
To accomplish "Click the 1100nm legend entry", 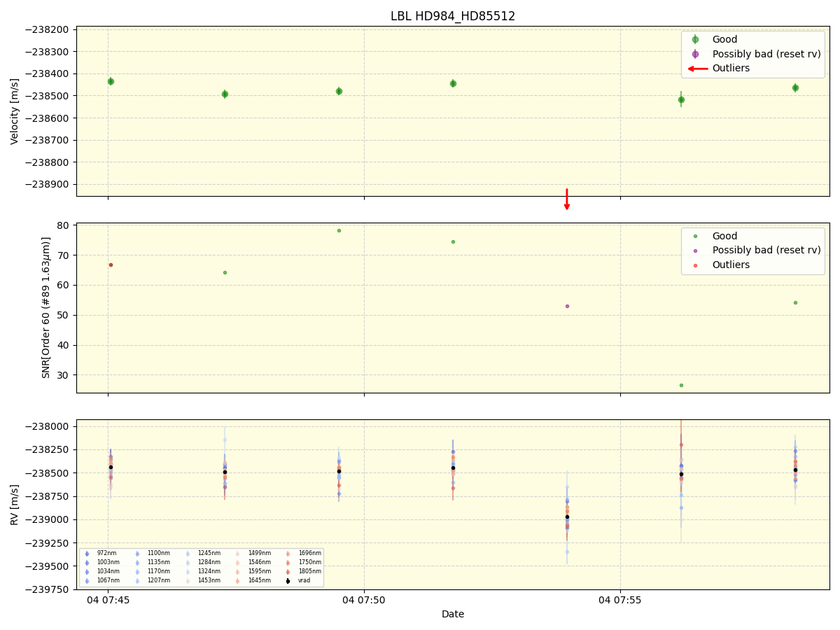I will (151, 553).
